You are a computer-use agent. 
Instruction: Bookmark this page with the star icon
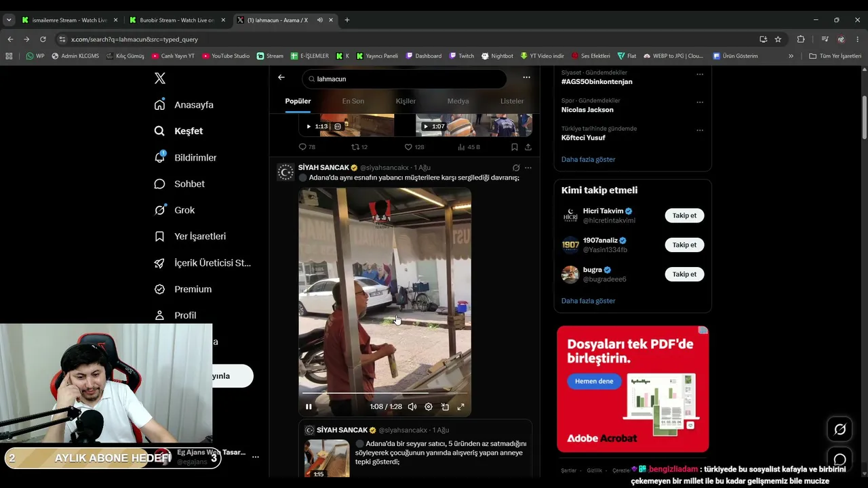click(x=778, y=39)
